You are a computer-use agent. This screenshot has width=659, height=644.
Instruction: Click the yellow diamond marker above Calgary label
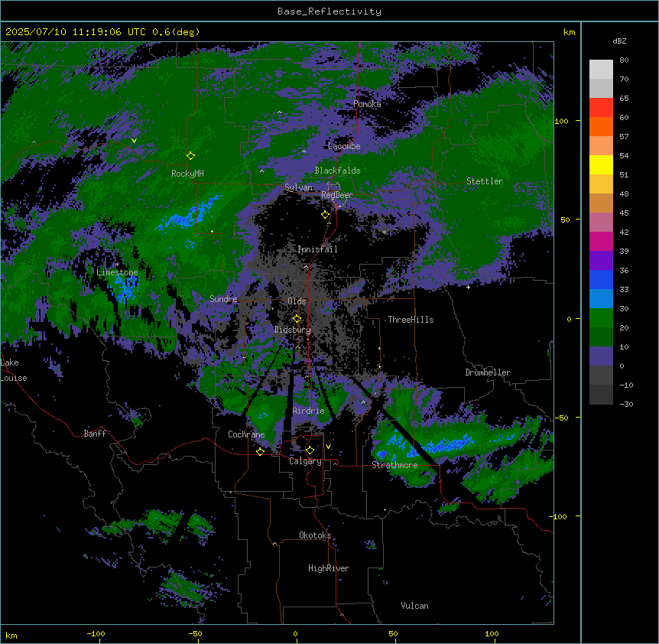[x=310, y=450]
